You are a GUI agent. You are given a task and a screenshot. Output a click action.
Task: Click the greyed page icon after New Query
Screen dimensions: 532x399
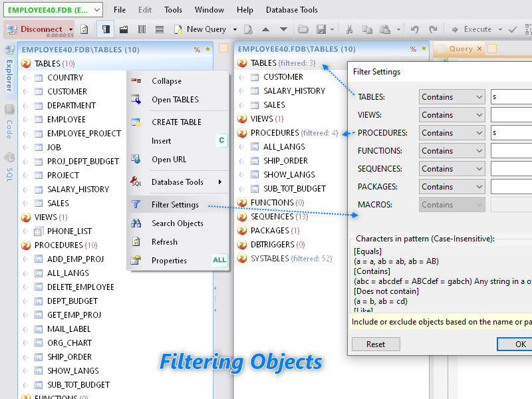coord(248,29)
